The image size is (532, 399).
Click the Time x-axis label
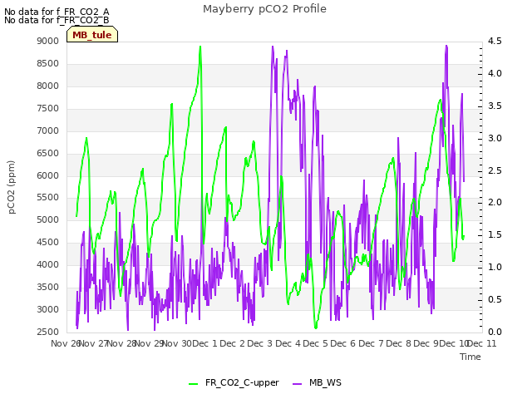470,357
